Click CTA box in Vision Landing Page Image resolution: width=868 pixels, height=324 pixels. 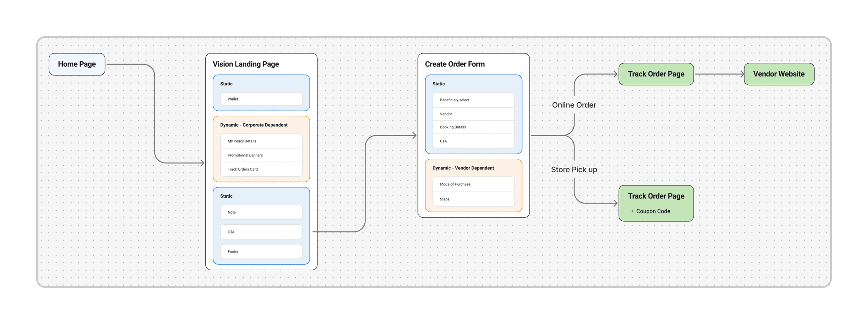[x=261, y=232]
